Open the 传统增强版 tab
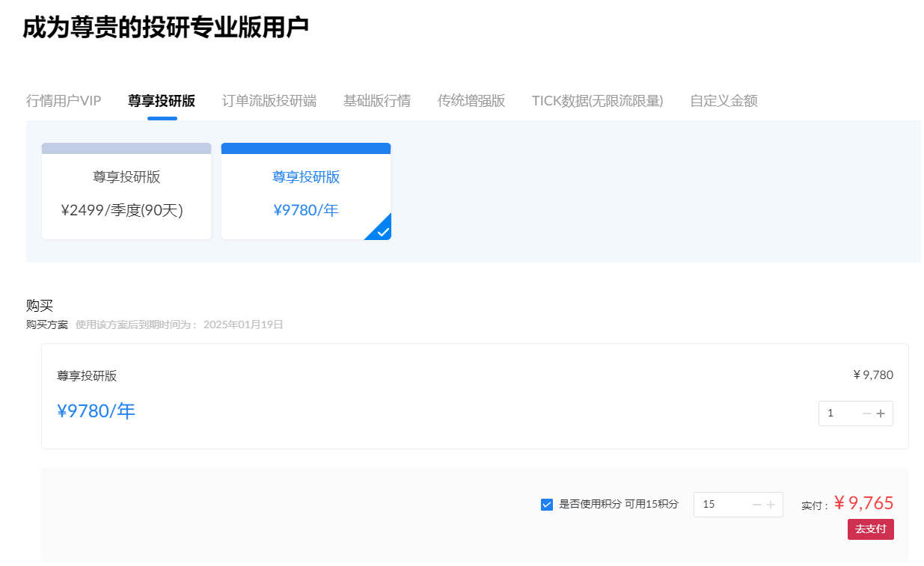The width and height of the screenshot is (924, 566). tap(471, 101)
